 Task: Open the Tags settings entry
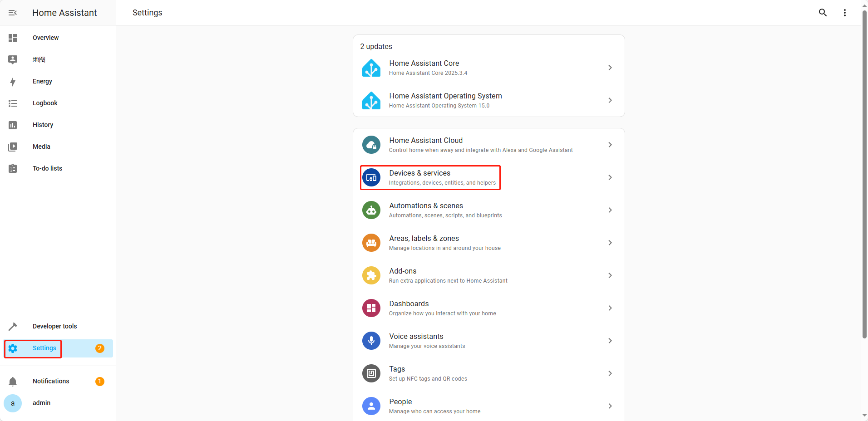(x=488, y=374)
